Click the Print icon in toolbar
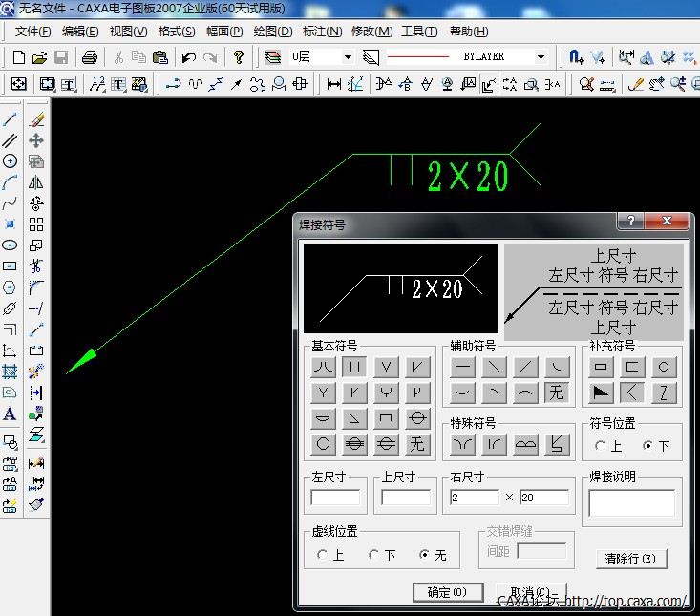This screenshot has height=616, width=700. (x=90, y=57)
